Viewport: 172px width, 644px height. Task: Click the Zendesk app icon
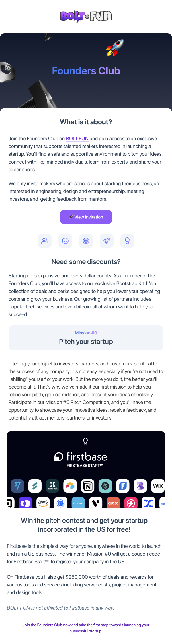pyautogui.click(x=52, y=486)
